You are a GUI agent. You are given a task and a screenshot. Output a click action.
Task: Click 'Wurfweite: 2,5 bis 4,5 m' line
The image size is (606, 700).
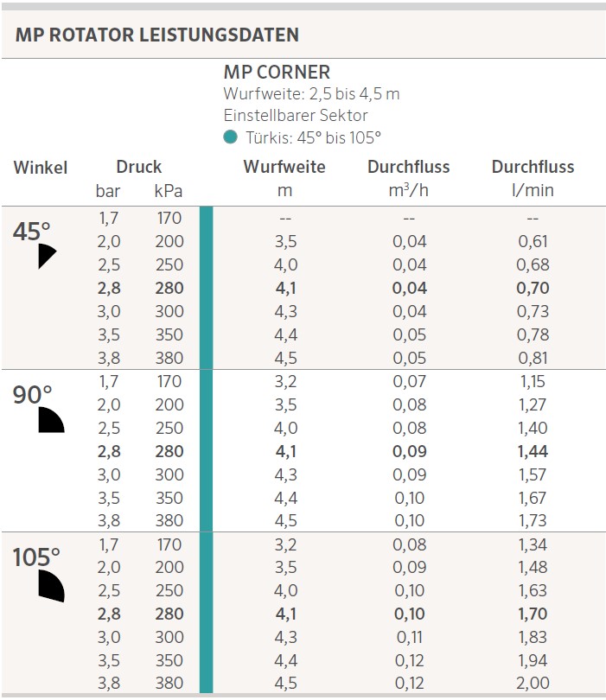[312, 93]
